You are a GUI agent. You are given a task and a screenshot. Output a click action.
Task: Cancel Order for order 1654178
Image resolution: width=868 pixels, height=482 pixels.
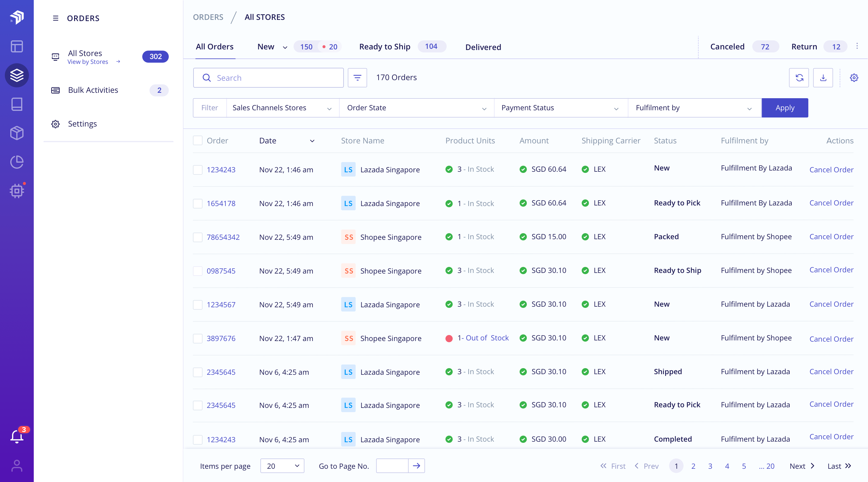(831, 203)
